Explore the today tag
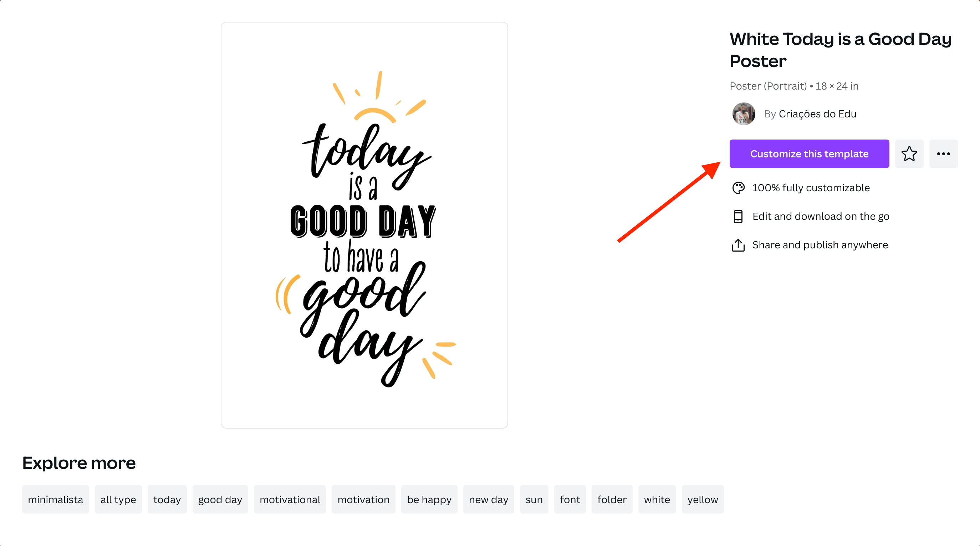This screenshot has width=980, height=546. coord(167,499)
